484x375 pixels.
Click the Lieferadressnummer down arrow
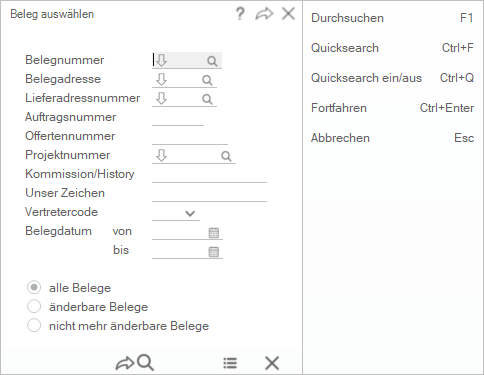pos(162,99)
